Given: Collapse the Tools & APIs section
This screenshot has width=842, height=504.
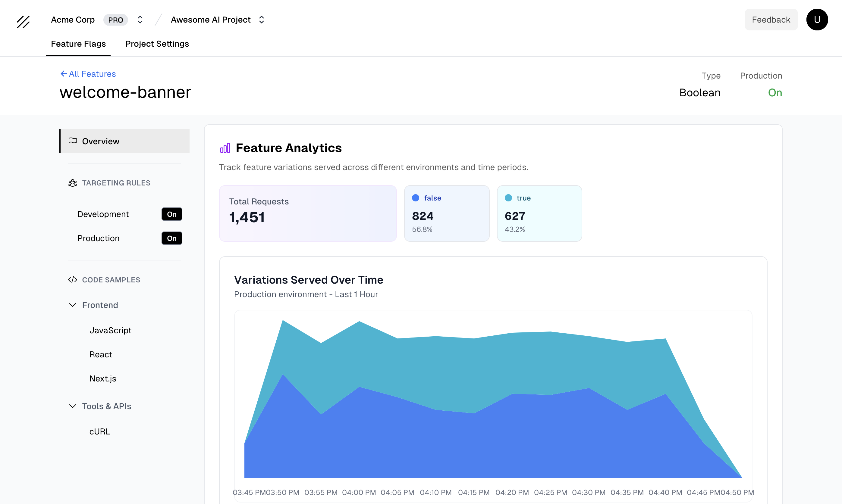Looking at the screenshot, I should tap(72, 406).
